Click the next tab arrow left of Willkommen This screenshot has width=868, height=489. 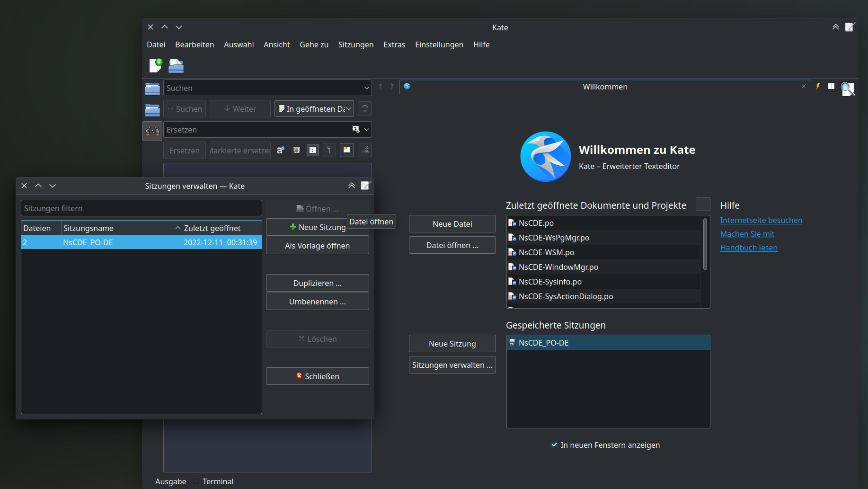tap(392, 86)
